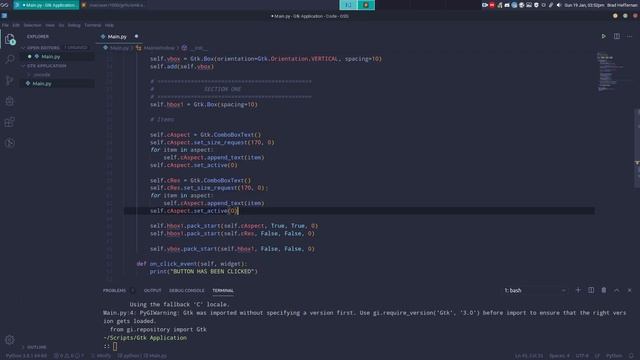Screen dimensions: 640x360
Task: Select the Main.py taskbar window button
Action: click(46, 5)
